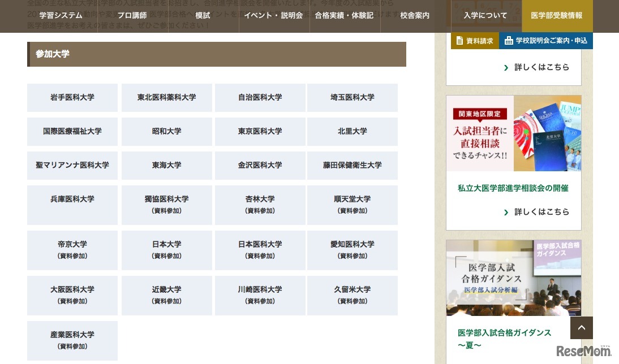Select 模試 from the navigation bar
The image size is (619, 364).
click(203, 16)
